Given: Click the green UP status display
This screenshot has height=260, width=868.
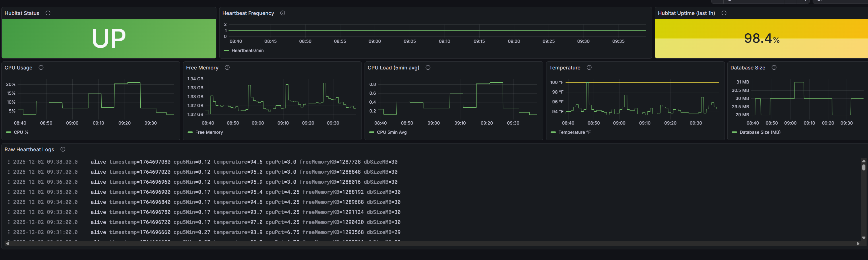Looking at the screenshot, I should (108, 38).
